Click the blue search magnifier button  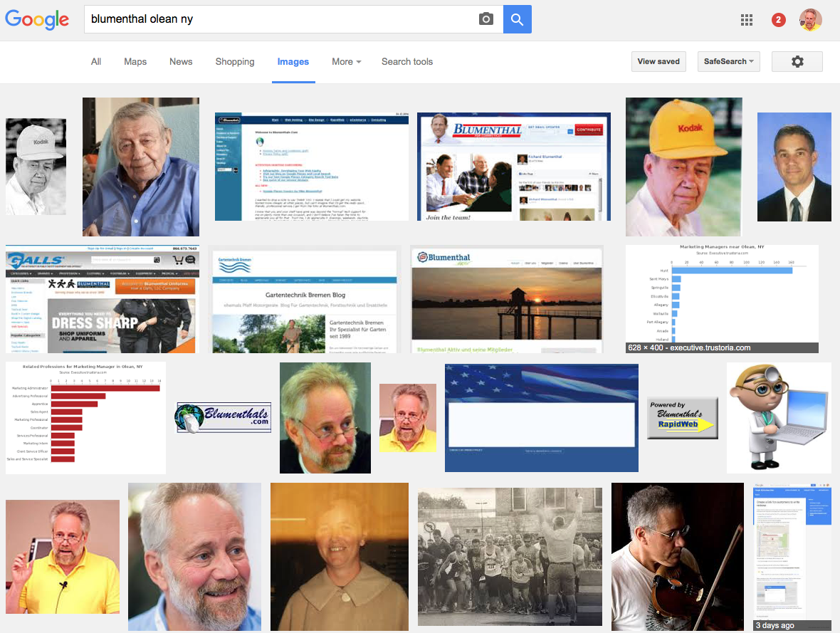point(517,19)
